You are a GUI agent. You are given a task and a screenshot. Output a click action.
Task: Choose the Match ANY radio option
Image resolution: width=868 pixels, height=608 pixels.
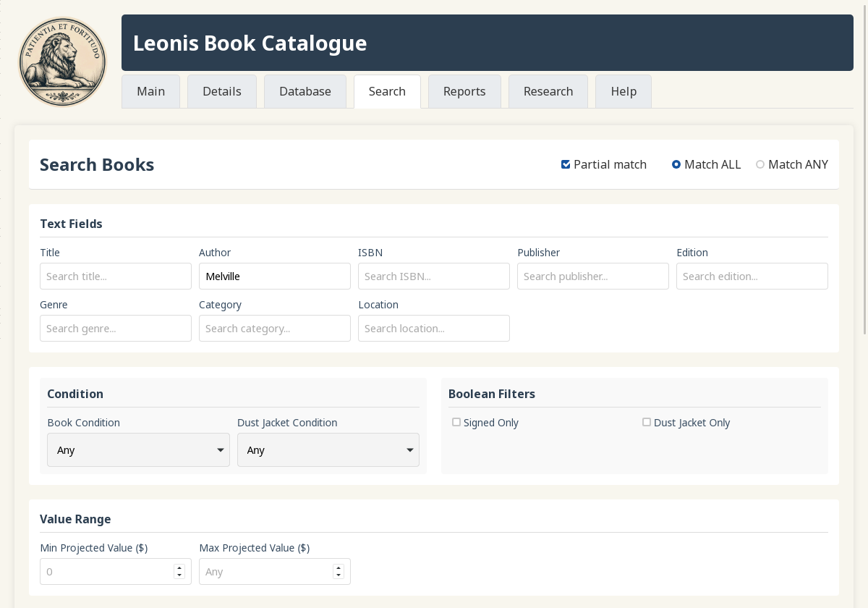point(760,164)
